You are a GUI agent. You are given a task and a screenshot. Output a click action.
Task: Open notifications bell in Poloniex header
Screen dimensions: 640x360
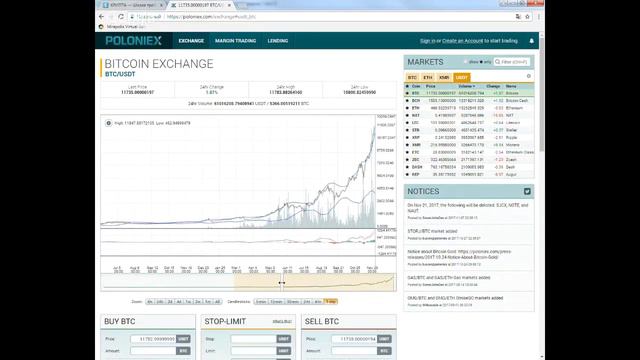[x=531, y=41]
